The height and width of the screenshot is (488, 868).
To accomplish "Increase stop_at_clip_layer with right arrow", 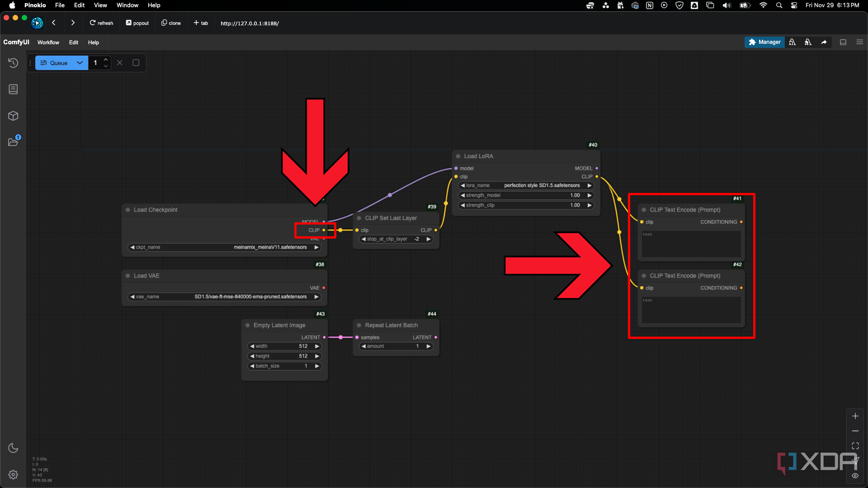I will pos(429,239).
